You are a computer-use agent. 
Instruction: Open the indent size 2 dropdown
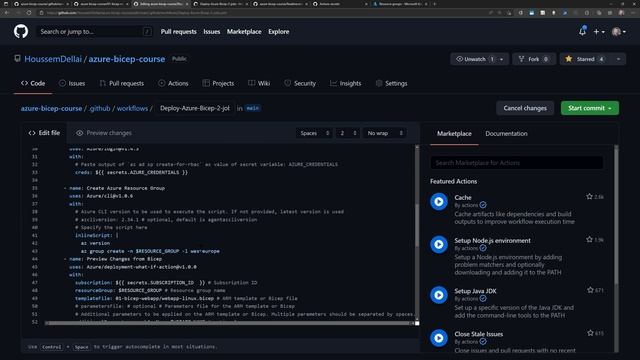coord(348,133)
